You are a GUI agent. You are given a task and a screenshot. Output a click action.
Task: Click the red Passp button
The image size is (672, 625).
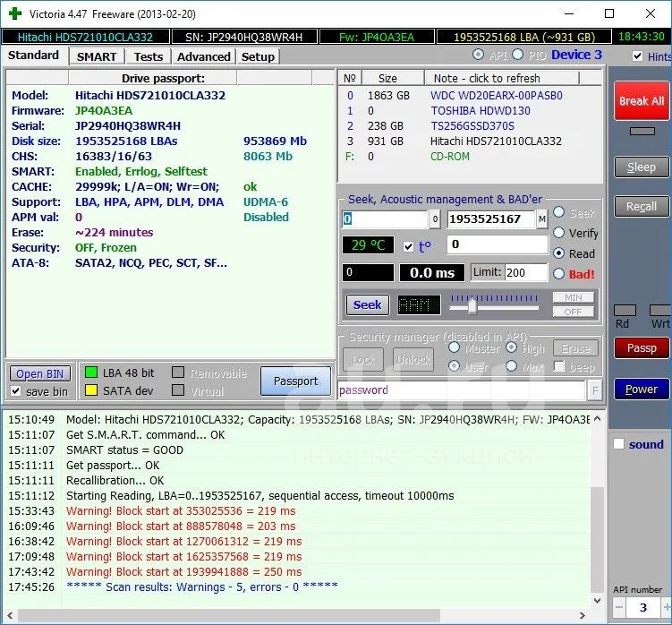(641, 347)
